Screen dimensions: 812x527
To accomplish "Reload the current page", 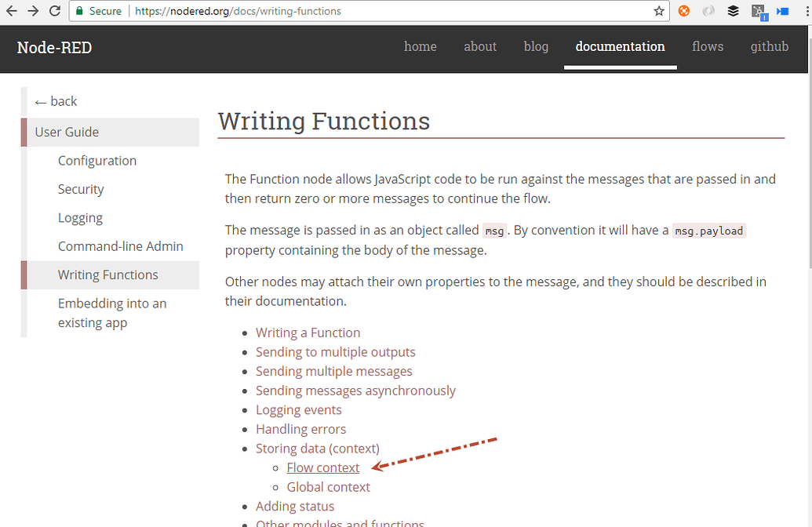I will (54, 11).
